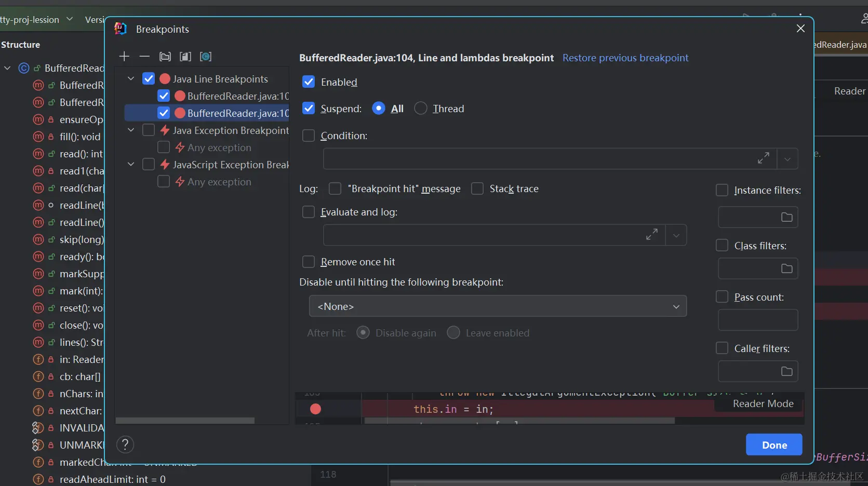The image size is (868, 486).
Task: Click BufferedReader class icon in Structure panel
Action: coord(24,68)
